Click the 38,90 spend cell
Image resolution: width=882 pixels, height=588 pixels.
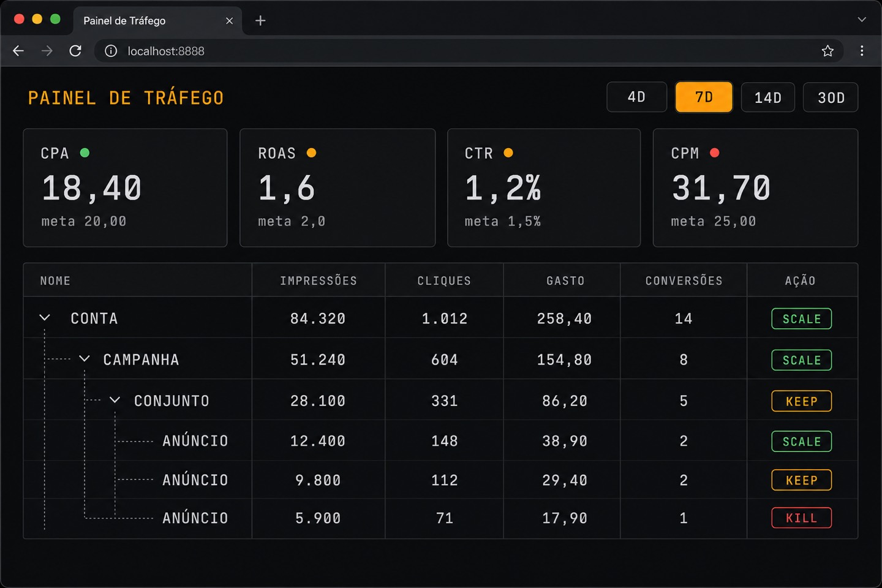[x=565, y=441]
